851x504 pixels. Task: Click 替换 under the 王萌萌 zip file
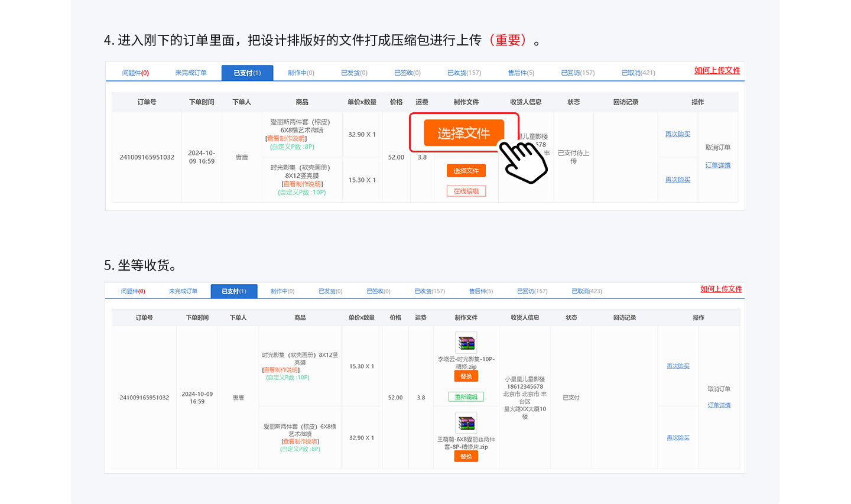coord(466,456)
